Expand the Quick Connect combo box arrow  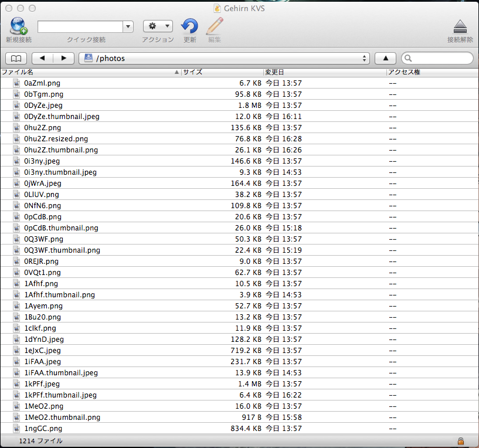pos(128,26)
